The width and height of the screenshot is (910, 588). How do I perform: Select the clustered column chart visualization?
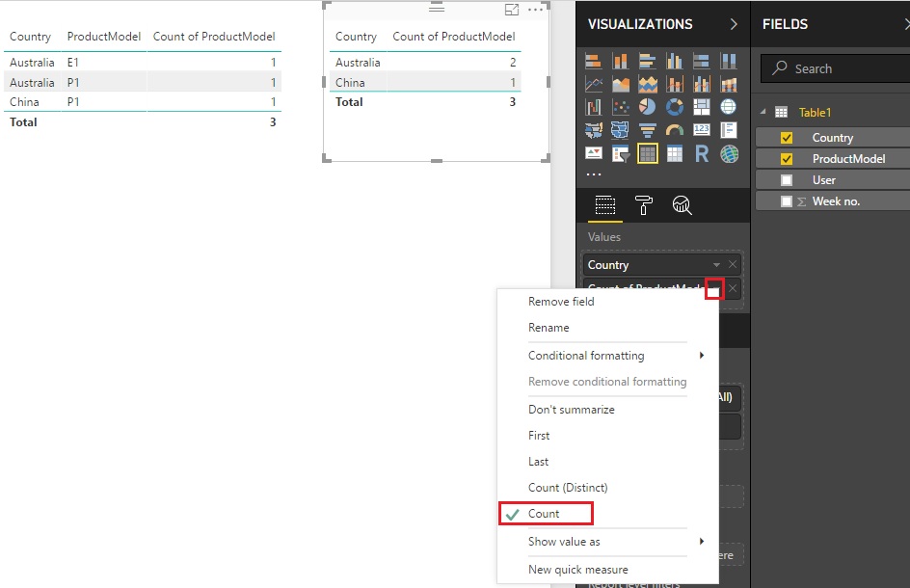click(x=675, y=61)
